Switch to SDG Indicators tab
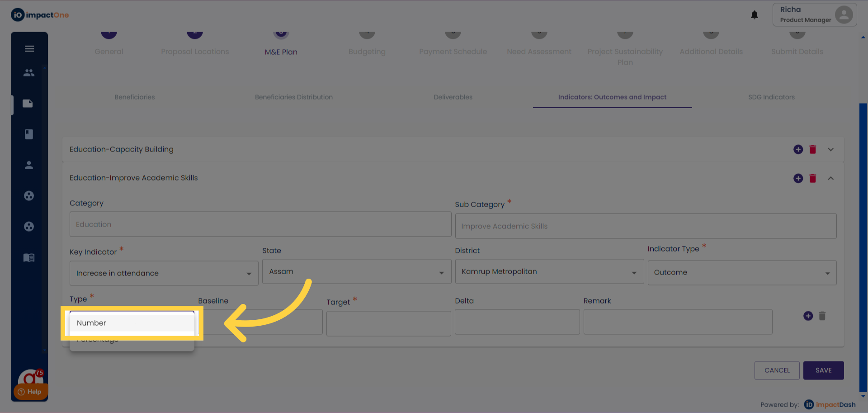868x413 pixels. [x=771, y=97]
